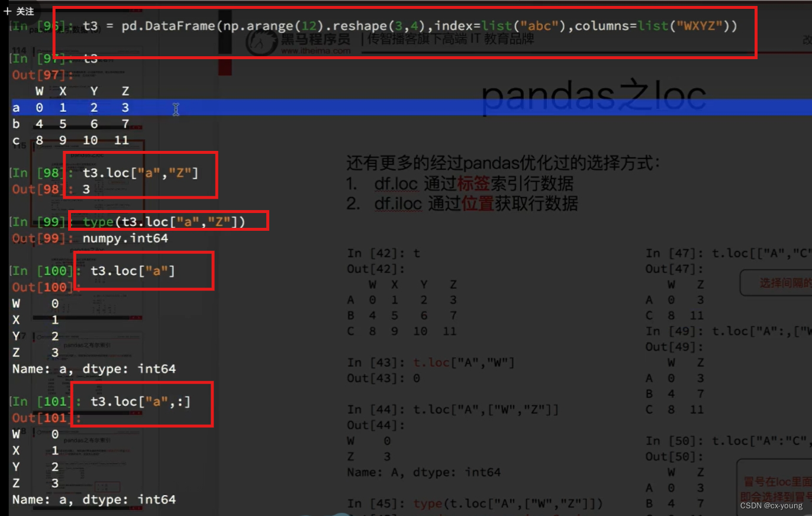The height and width of the screenshot is (516, 812).
Task: Click slide line In [50]: t.loc["A":"C"
Action: click(x=729, y=440)
